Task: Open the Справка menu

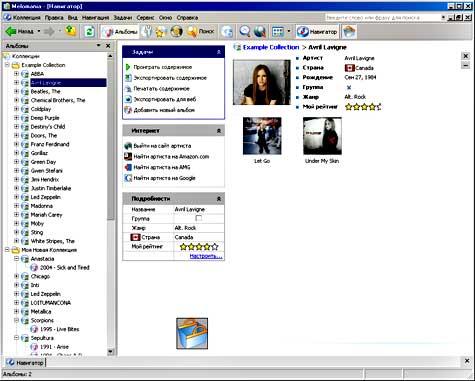Action: coord(187,18)
